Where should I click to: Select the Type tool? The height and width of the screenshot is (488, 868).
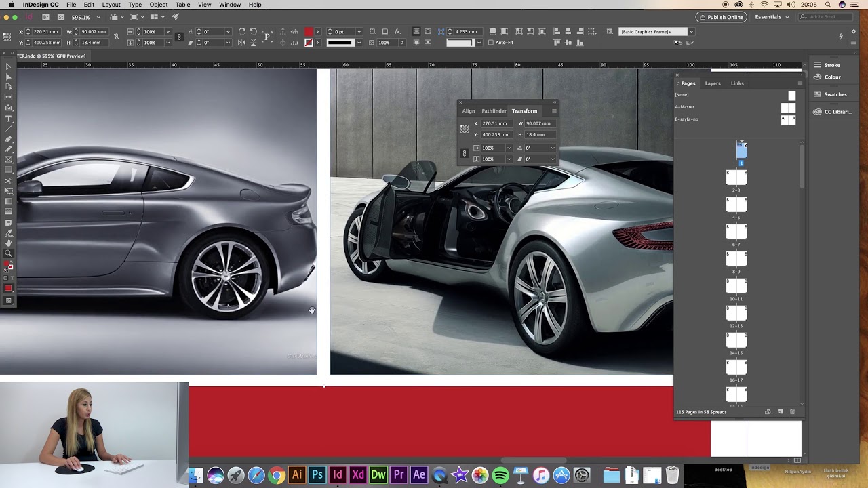[x=8, y=119]
